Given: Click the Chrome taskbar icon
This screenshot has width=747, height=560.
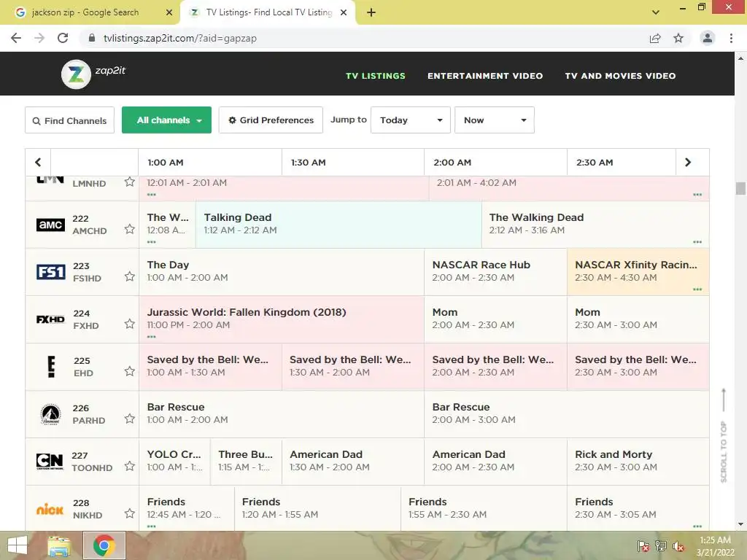Looking at the screenshot, I should (x=104, y=545).
